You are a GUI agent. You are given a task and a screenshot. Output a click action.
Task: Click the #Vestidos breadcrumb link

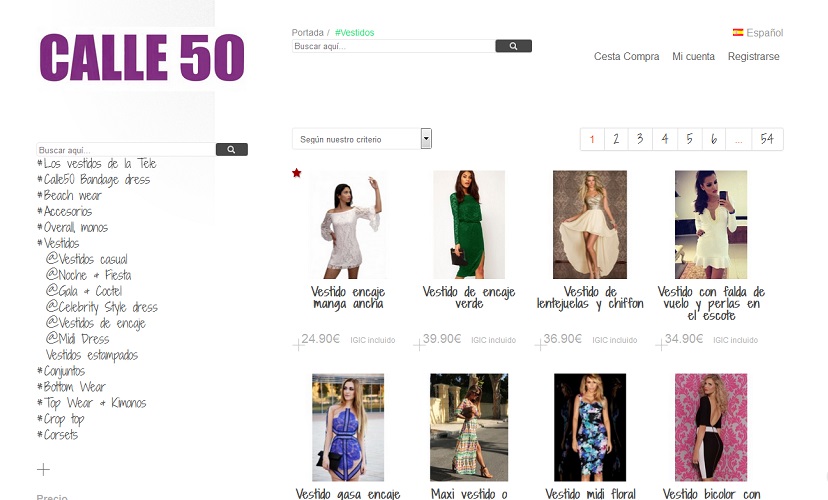(354, 33)
